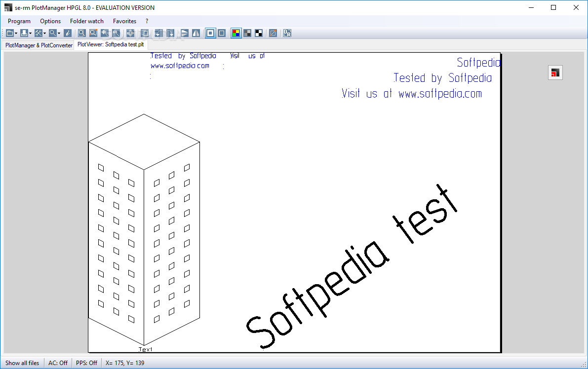Click the Settings tools wrench icon
The height and width of the screenshot is (369, 588).
(x=38, y=34)
